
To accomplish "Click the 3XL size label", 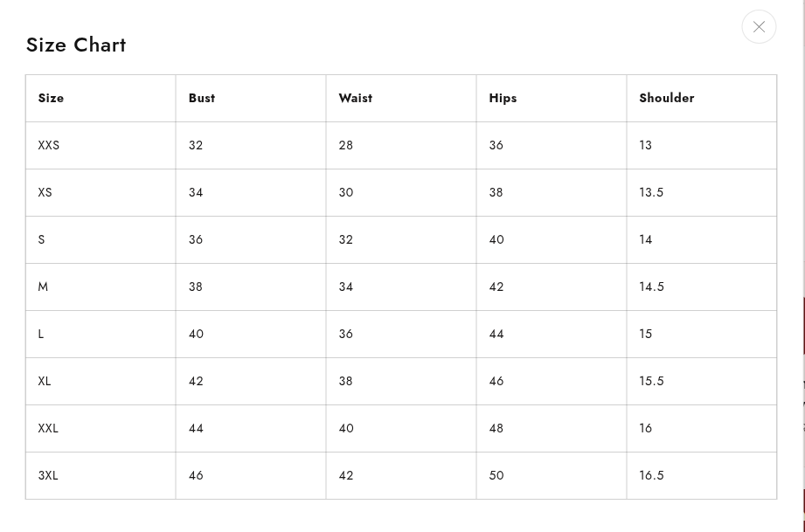I will (48, 475).
